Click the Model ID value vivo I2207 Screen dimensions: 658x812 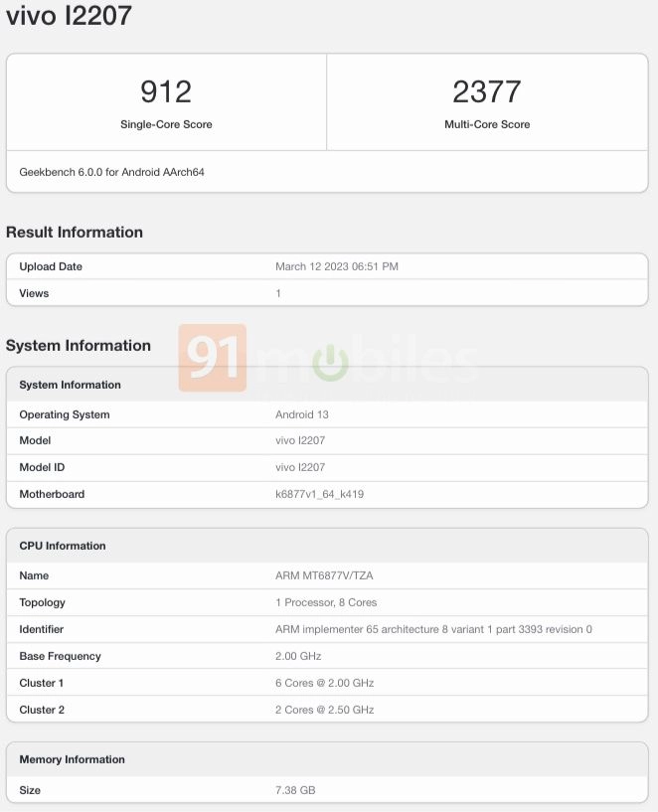pyautogui.click(x=300, y=467)
